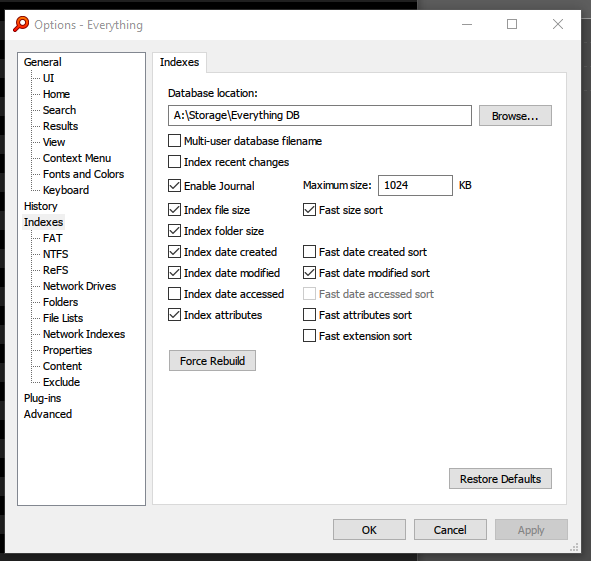Screen dimensions: 591x561
Task: Go to the Exclude settings page
Action: point(61,382)
